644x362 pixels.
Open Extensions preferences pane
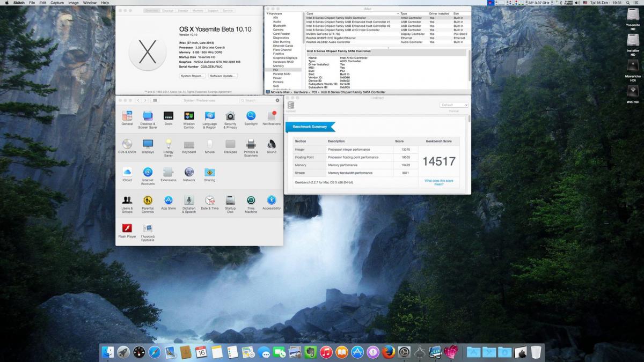click(x=169, y=174)
